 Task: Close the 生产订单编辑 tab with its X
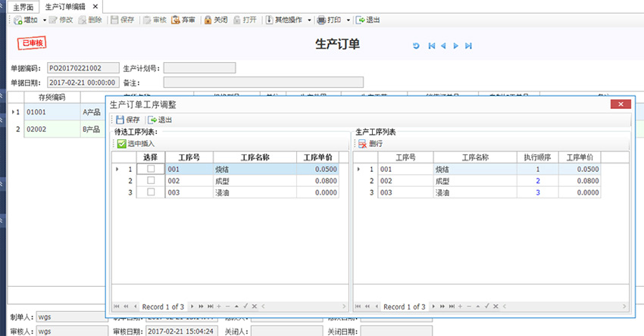coord(95,7)
